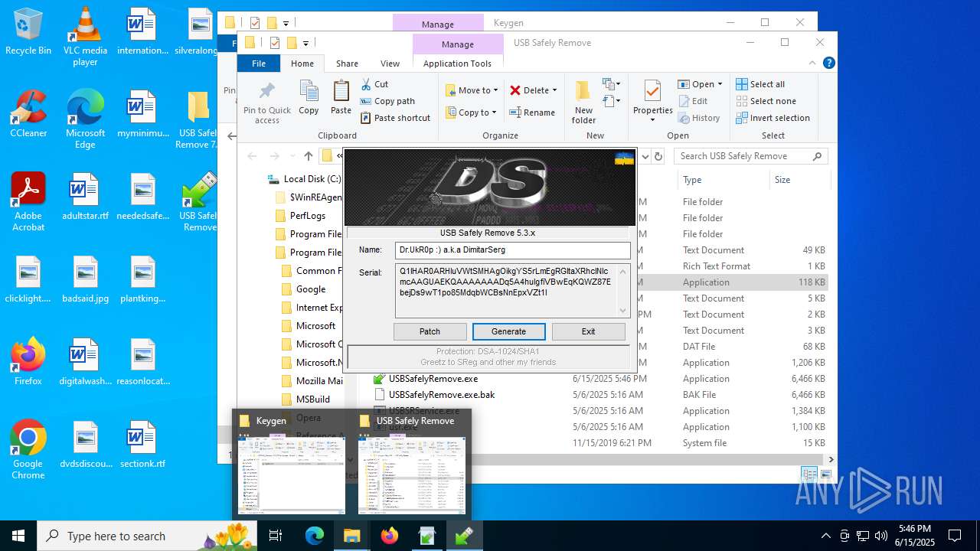This screenshot has width=980, height=551.
Task: Open the Properties dropdown arrow
Action: point(653,120)
